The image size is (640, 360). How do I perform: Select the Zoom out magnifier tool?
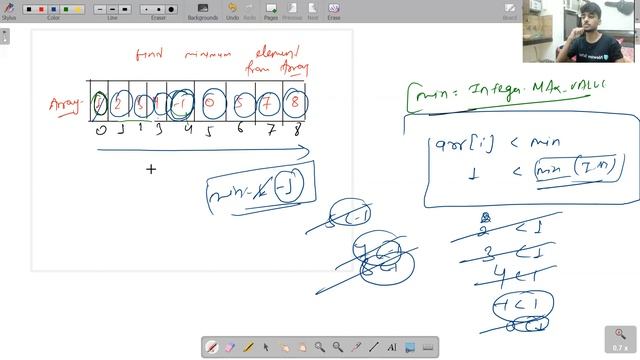pos(338,347)
